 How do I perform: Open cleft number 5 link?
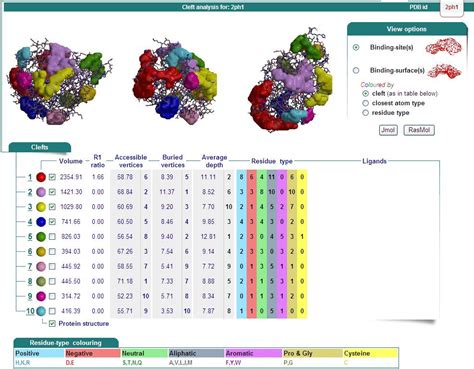pos(30,237)
